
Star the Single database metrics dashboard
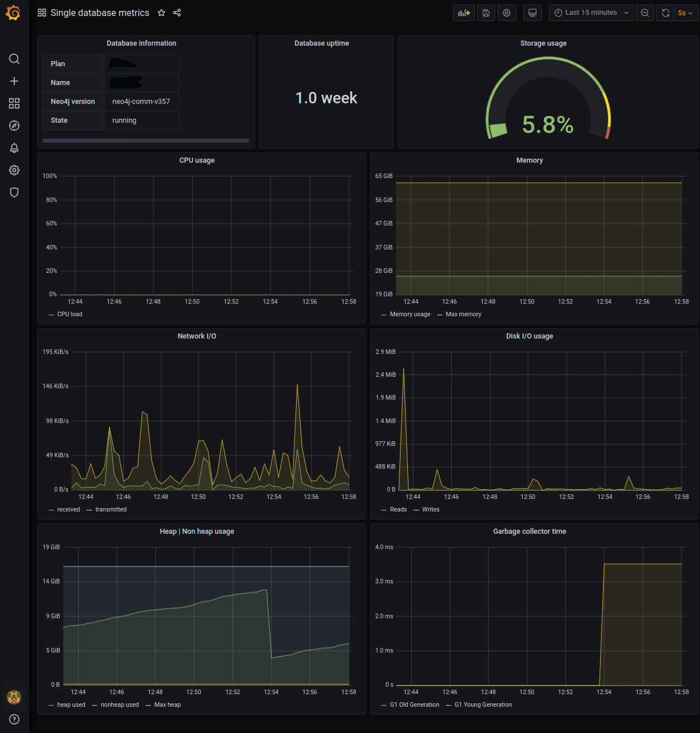(x=161, y=13)
